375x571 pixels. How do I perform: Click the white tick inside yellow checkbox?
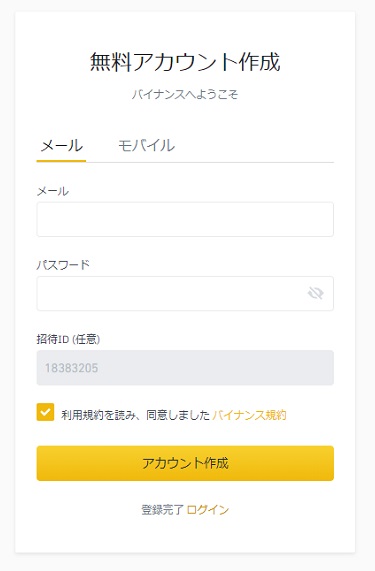[x=45, y=412]
